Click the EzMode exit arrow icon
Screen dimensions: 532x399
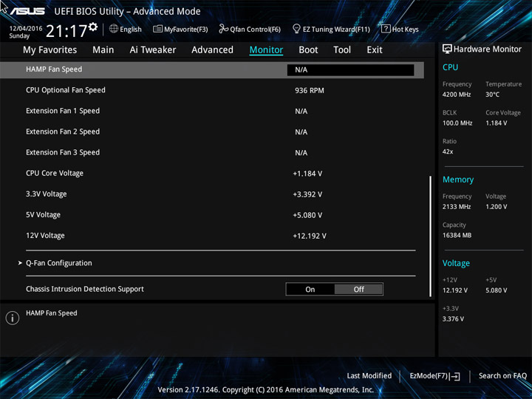(455, 376)
